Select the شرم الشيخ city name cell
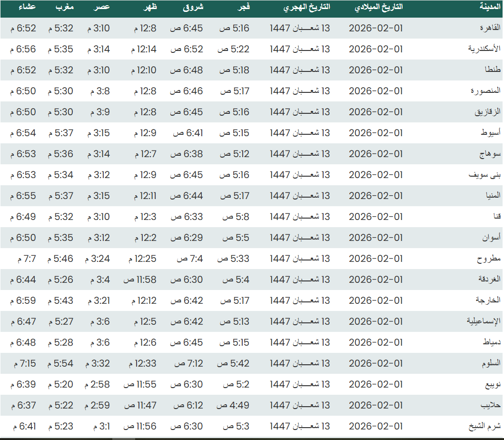 pos(485,426)
